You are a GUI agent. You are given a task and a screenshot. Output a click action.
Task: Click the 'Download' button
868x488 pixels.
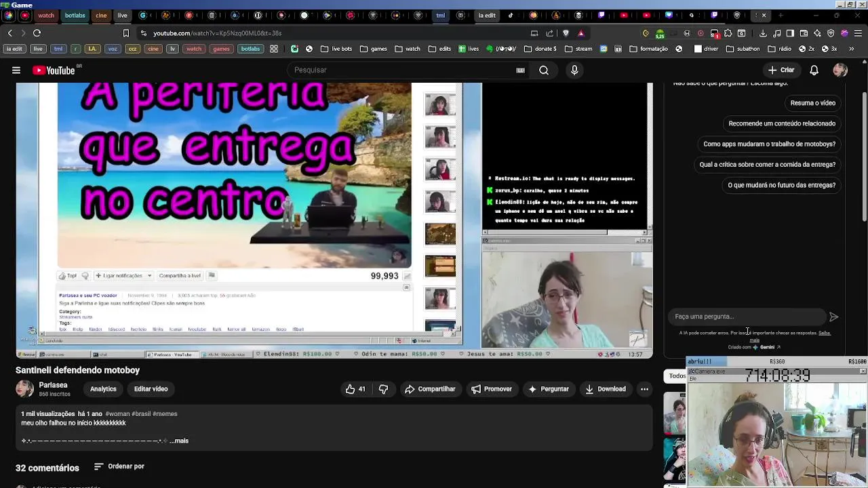tap(606, 389)
